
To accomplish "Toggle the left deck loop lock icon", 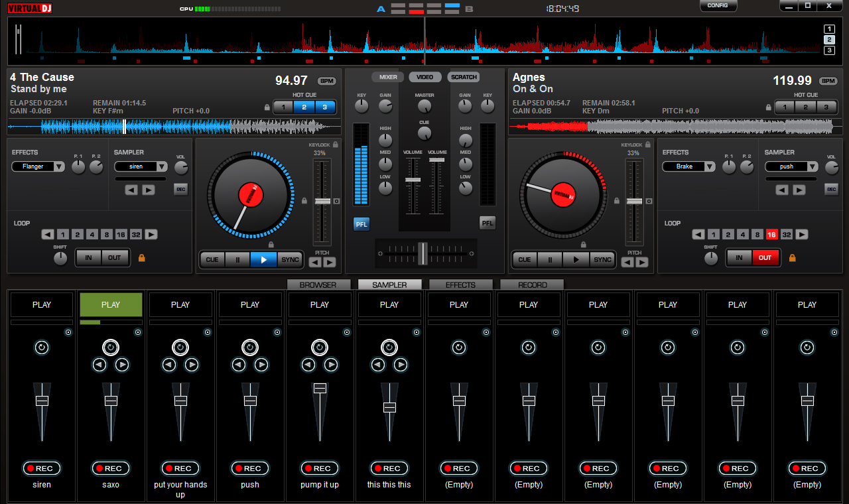I will [x=141, y=257].
